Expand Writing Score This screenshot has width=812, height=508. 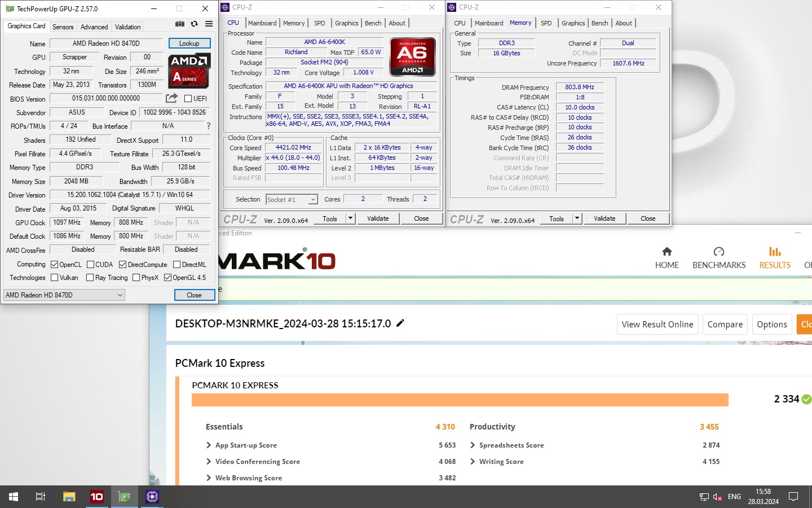coord(473,462)
